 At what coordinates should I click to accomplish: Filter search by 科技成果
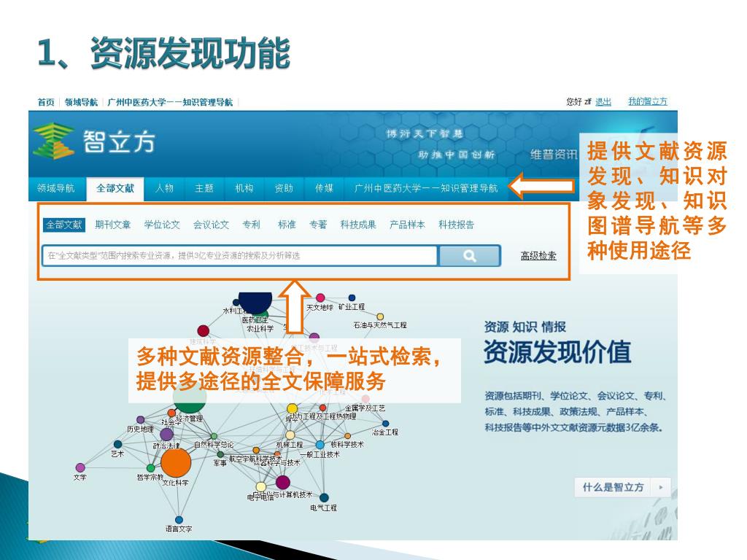(x=358, y=225)
